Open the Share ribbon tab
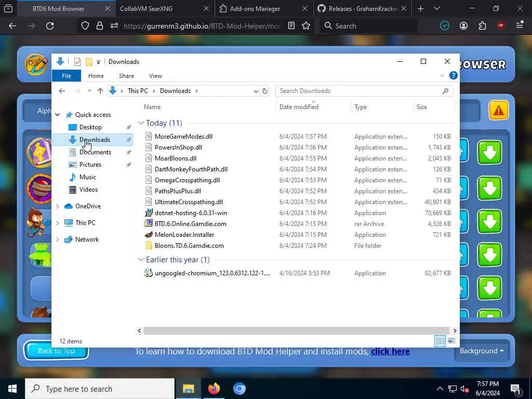The image size is (532, 399). pyautogui.click(x=126, y=76)
